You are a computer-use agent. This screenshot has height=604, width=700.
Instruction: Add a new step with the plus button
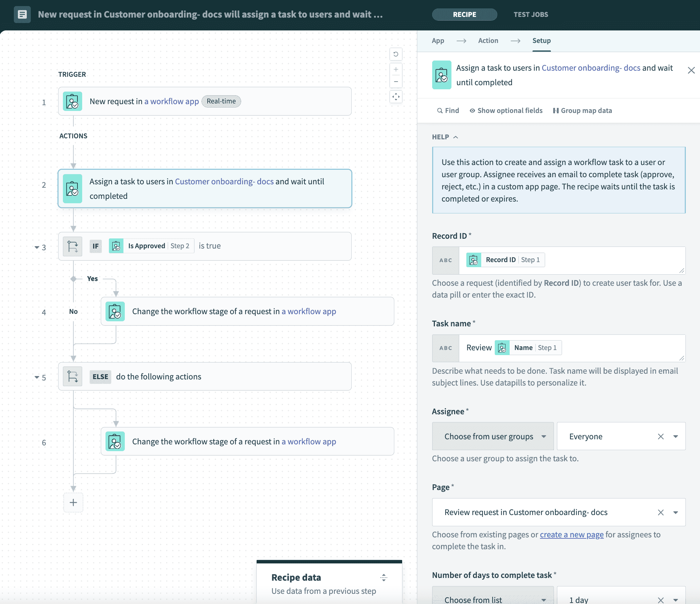[73, 503]
